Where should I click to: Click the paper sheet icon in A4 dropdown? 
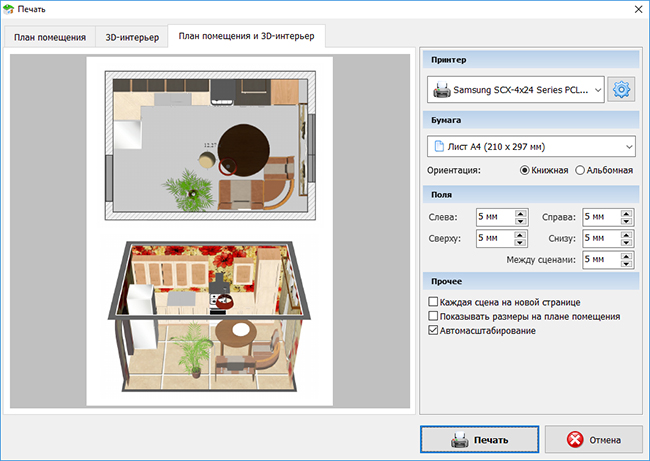coord(439,146)
